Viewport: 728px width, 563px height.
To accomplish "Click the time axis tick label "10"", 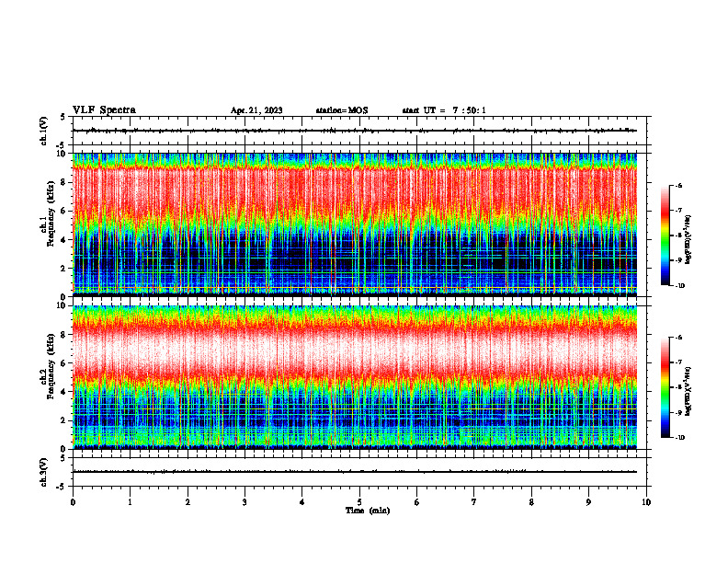I will pyautogui.click(x=646, y=502).
